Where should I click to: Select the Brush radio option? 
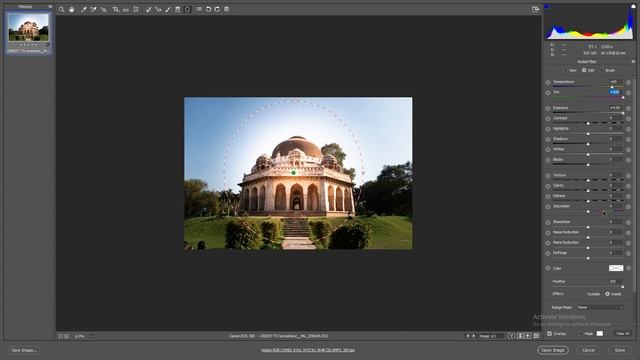(602, 70)
